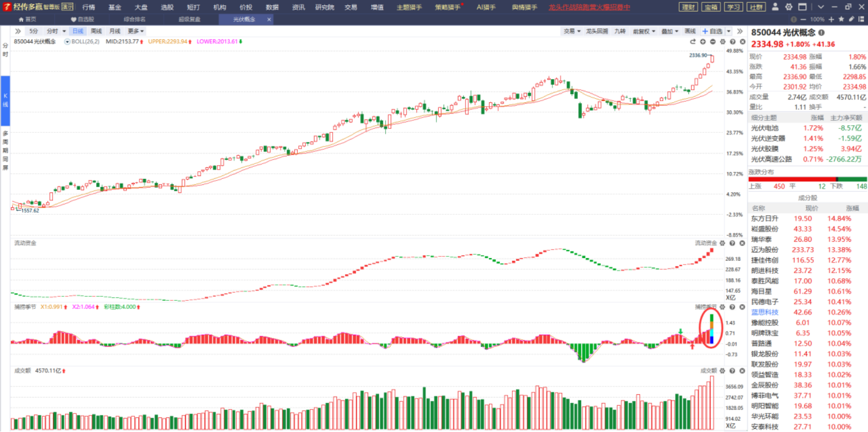This screenshot has height=432, width=868.
Task: Click the 涨跌分布 red-green distribution bar
Action: point(807,179)
